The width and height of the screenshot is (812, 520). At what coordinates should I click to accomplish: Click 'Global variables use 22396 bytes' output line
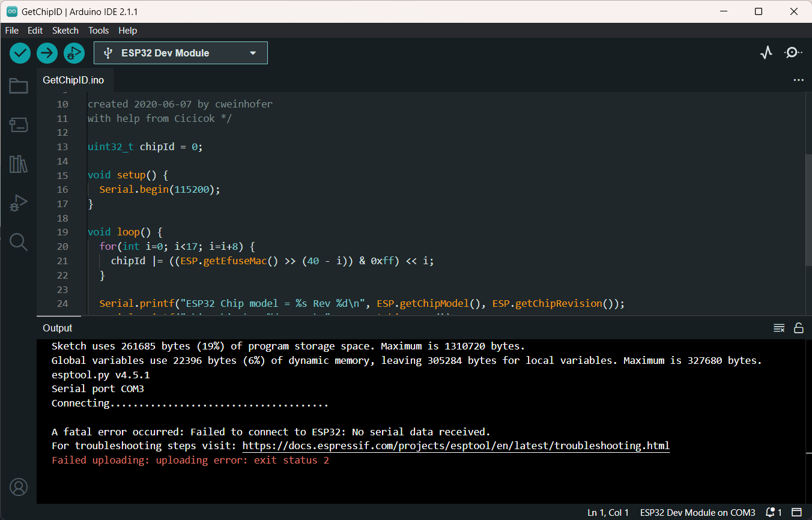pyautogui.click(x=407, y=360)
